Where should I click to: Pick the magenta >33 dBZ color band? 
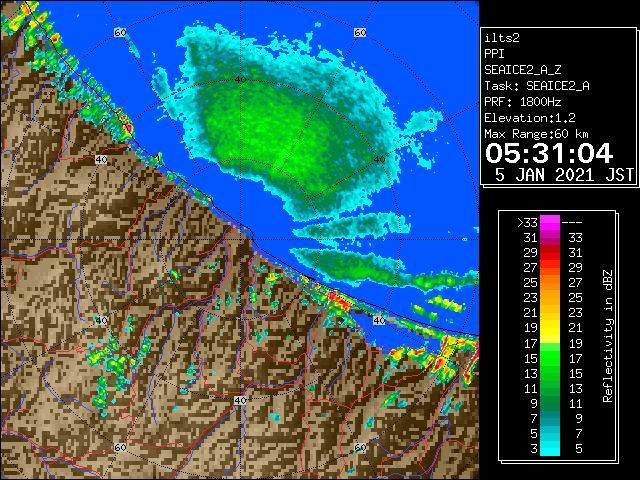(x=550, y=223)
